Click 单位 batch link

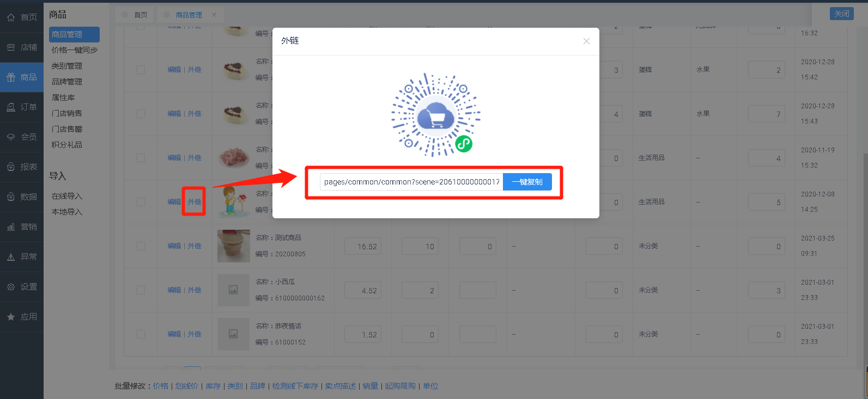[x=430, y=386]
